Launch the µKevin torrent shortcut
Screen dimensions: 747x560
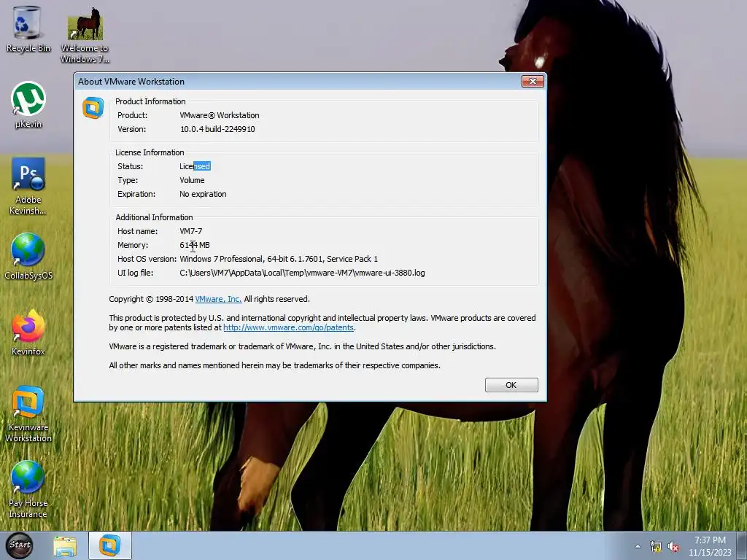(x=28, y=105)
